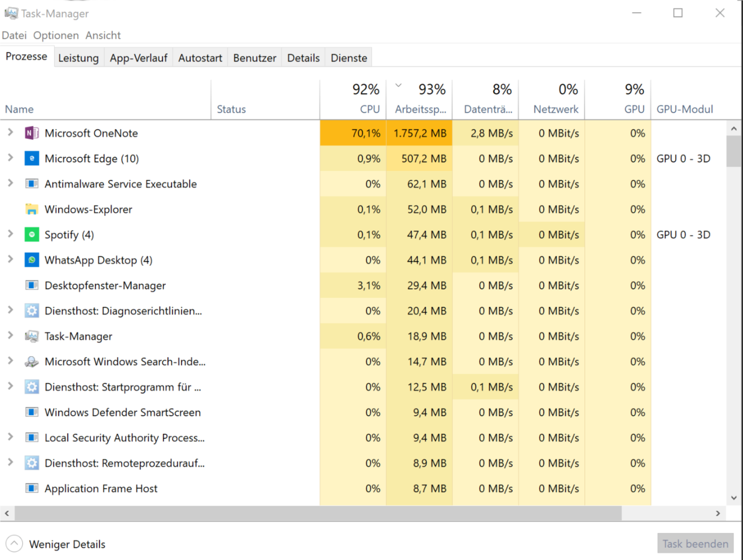Expand Diensthost: Diagnoserichtlinien entry
Screen dimensions: 743x560
coord(10,310)
